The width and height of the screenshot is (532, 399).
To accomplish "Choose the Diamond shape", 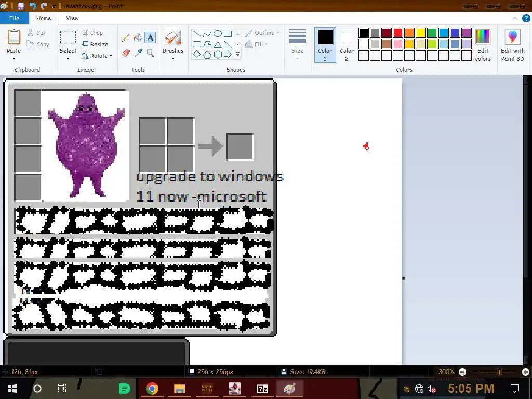I will point(197,54).
